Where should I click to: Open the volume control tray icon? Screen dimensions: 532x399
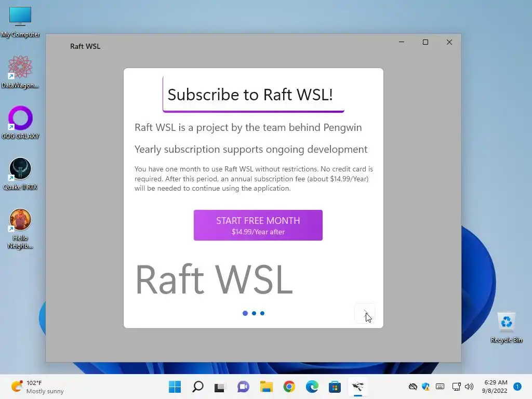pos(469,387)
